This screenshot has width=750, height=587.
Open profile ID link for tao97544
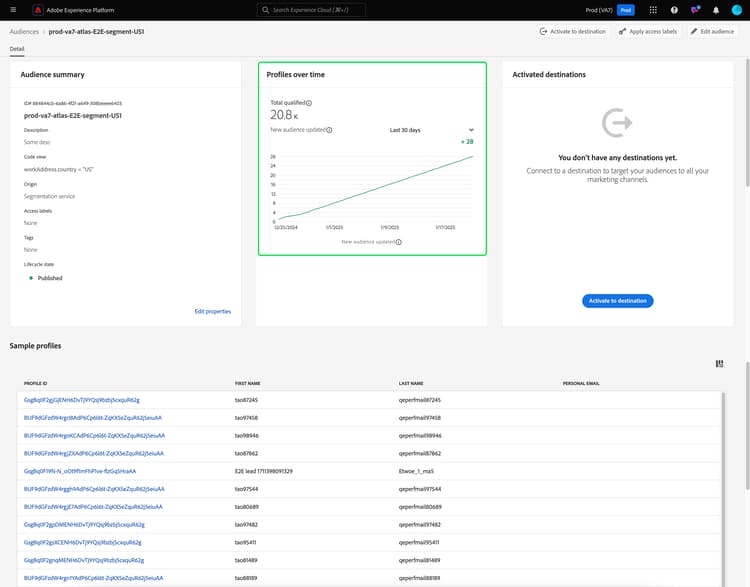click(94, 489)
